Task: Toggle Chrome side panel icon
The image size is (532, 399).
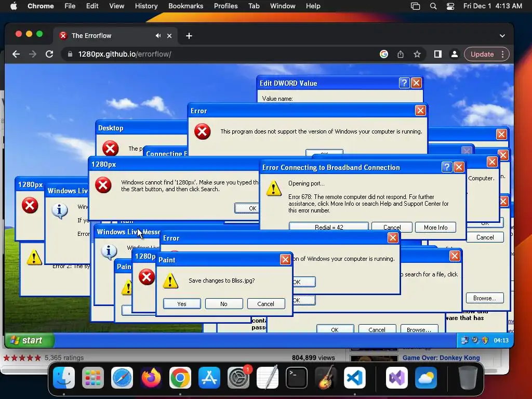Action: click(x=437, y=54)
